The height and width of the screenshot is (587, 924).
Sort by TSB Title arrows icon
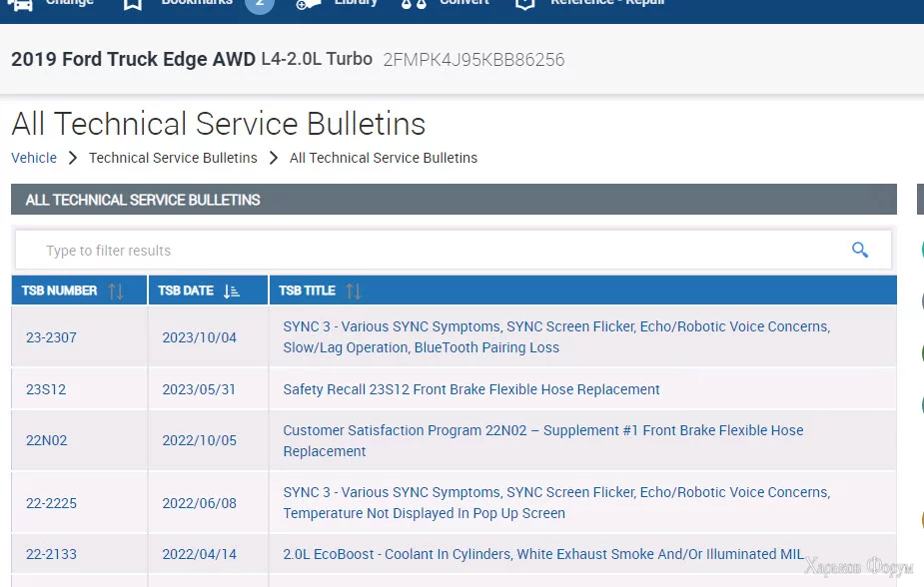tap(353, 292)
